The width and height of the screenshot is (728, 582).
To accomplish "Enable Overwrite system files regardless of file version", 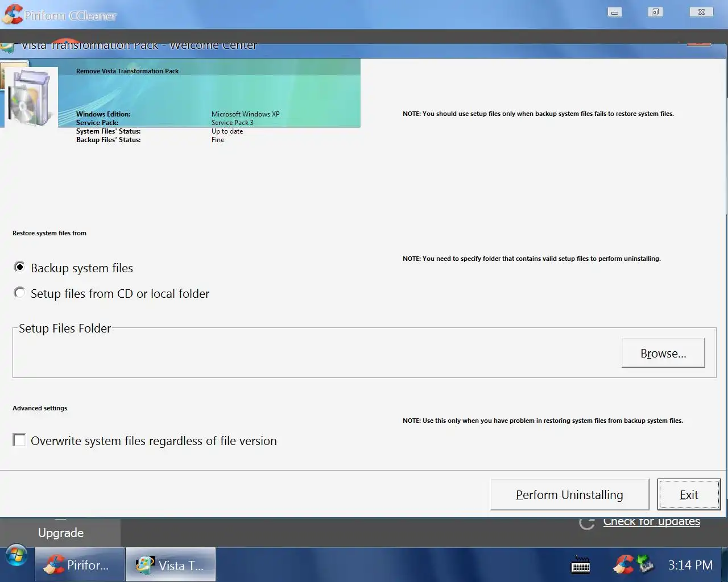I will tap(19, 440).
